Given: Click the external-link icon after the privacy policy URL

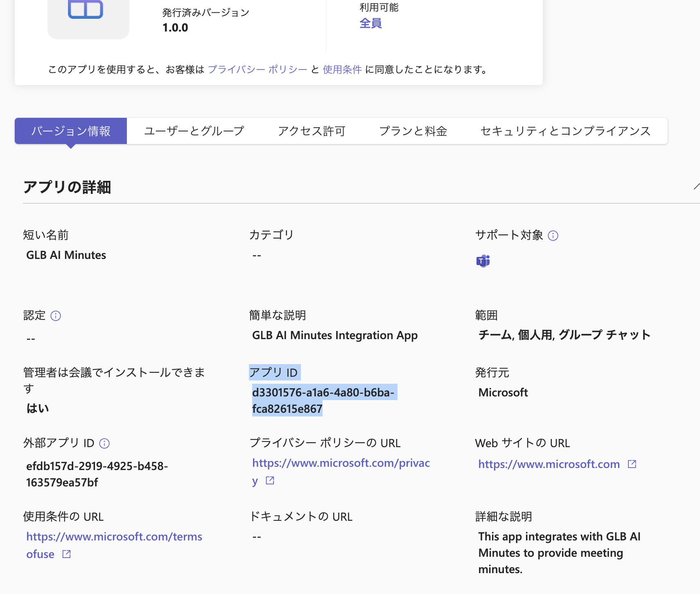Looking at the screenshot, I should pos(270,481).
